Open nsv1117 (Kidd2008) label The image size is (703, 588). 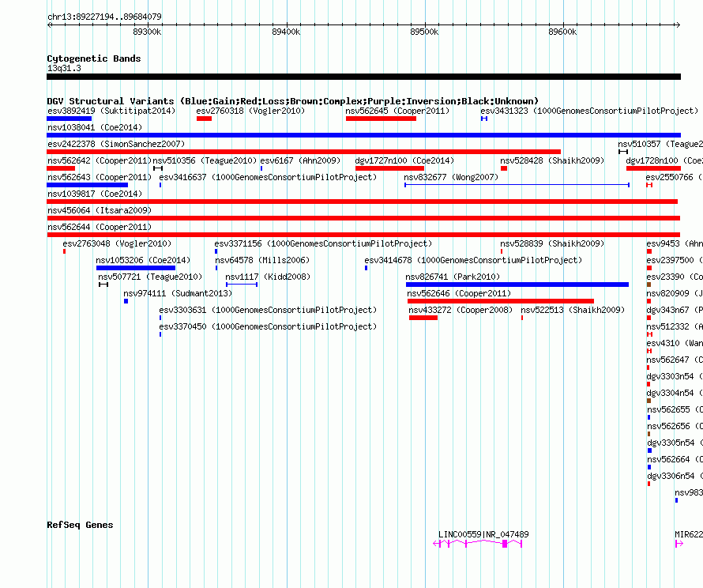pos(268,277)
